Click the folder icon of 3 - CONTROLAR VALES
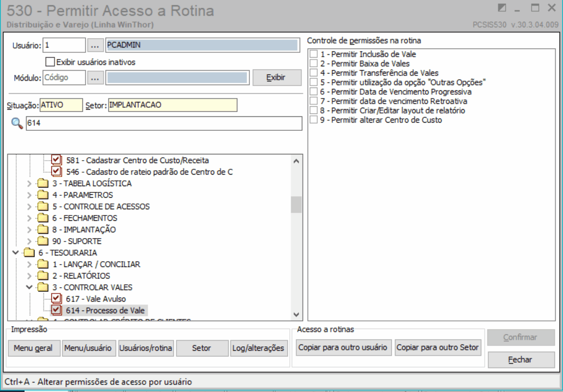The image size is (563, 392). click(x=43, y=288)
